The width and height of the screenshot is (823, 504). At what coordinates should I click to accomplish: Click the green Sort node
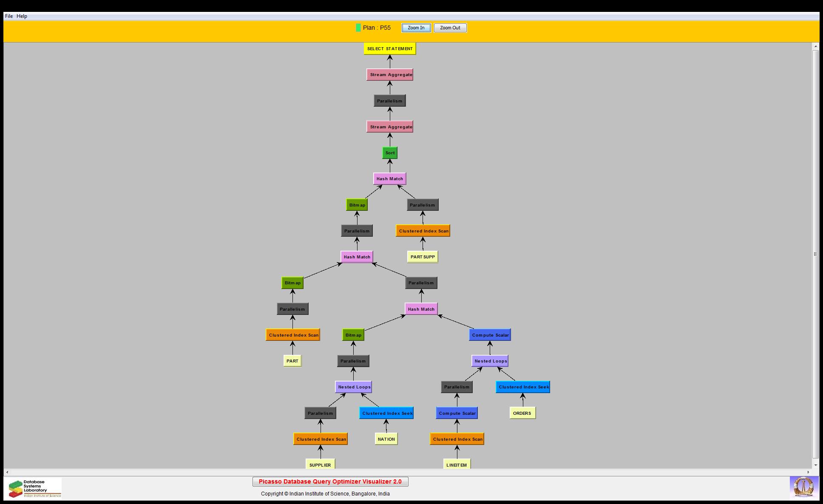point(390,153)
